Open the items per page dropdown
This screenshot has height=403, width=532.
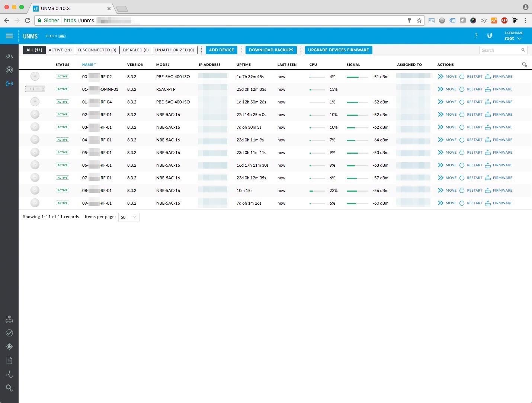pyautogui.click(x=129, y=217)
